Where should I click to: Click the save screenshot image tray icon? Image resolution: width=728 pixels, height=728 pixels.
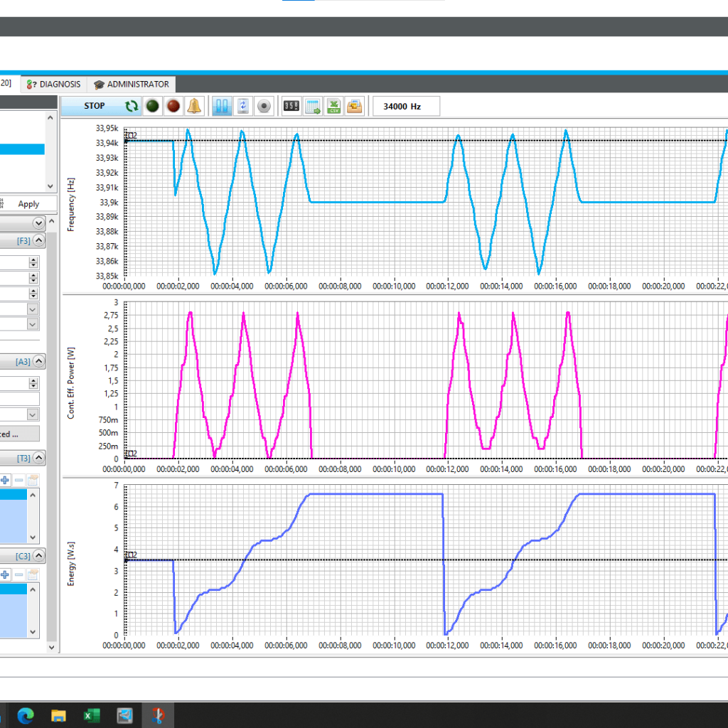[x=355, y=106]
